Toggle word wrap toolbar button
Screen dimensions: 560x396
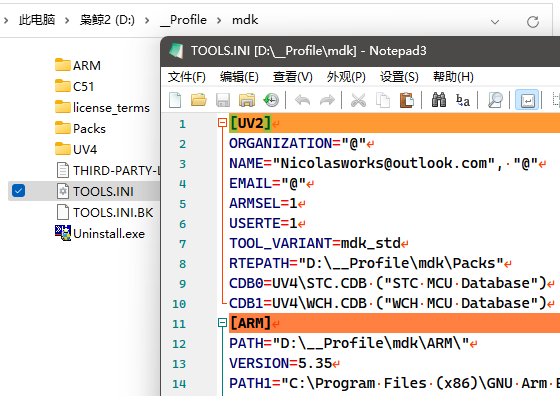527,100
